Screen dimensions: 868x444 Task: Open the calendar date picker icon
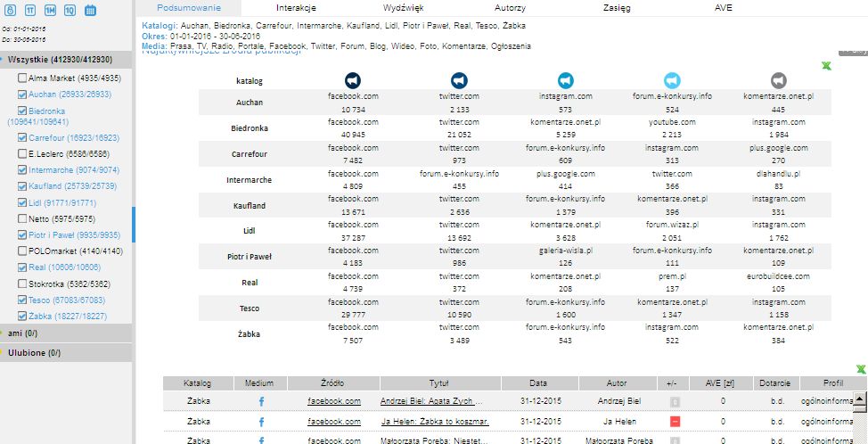90,11
